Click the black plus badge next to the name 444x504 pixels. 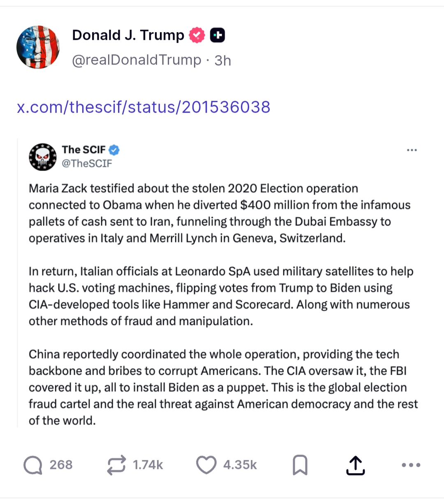[x=217, y=35]
